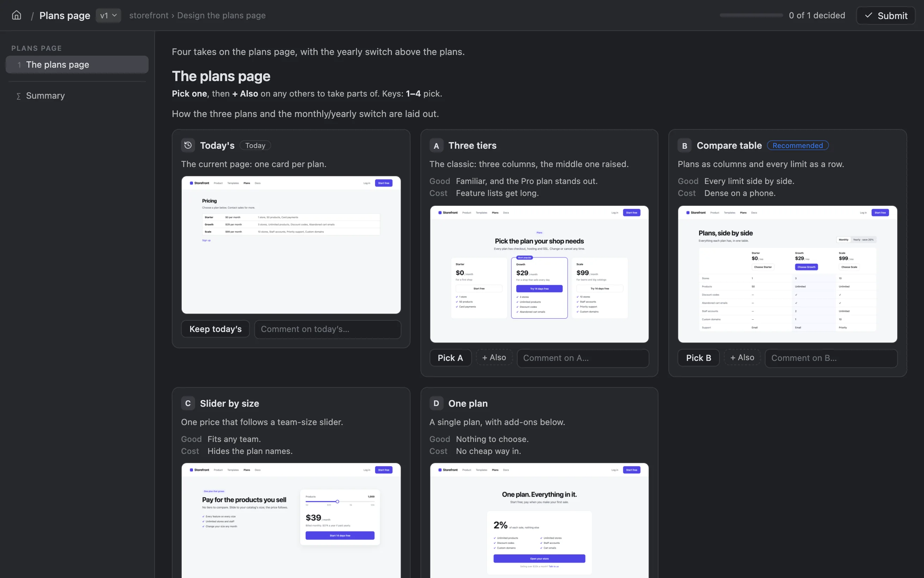Click the C letter badge
The image size is (924, 578).
point(188,403)
